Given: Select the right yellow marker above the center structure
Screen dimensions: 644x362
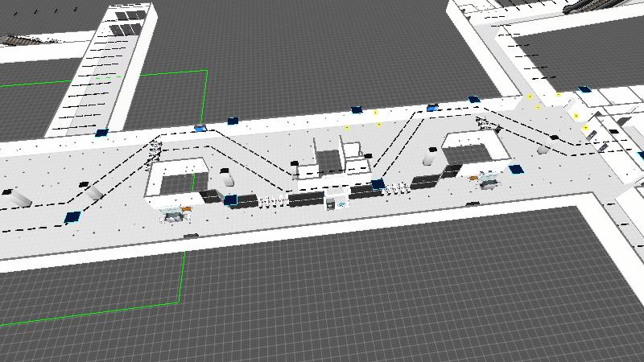Looking at the screenshot, I should pyautogui.click(x=377, y=125).
